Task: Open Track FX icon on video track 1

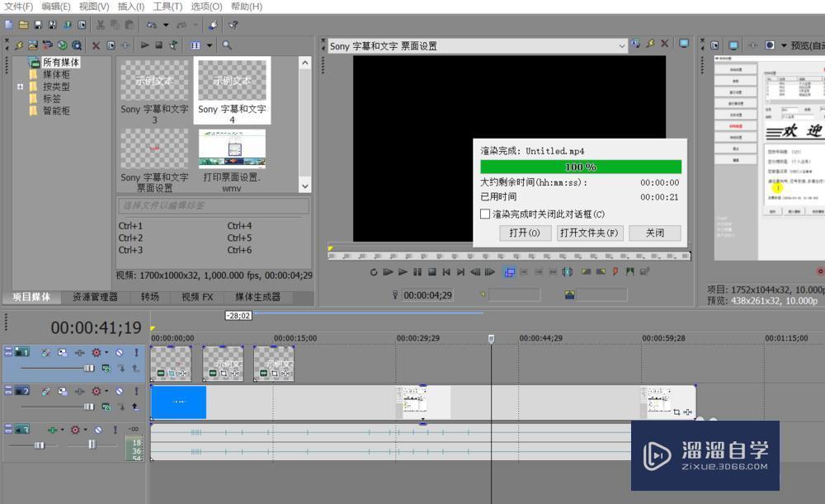Action: 79,352
